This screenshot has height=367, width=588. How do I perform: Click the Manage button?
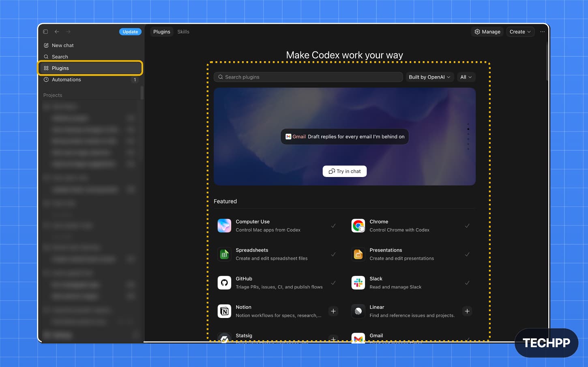[487, 32]
